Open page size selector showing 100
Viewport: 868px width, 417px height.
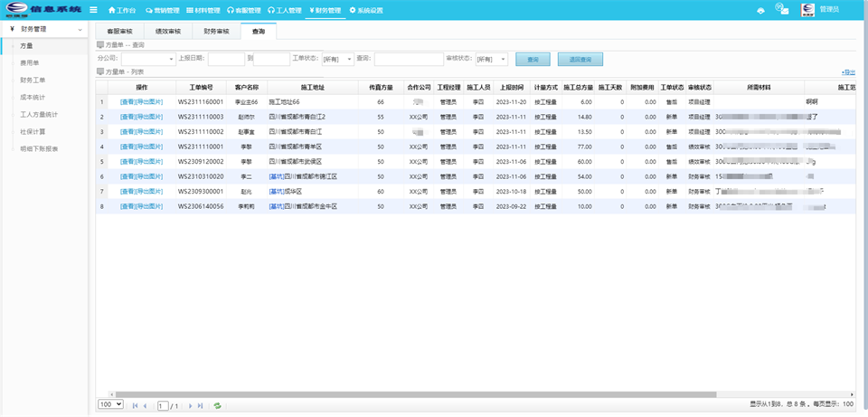pyautogui.click(x=110, y=404)
